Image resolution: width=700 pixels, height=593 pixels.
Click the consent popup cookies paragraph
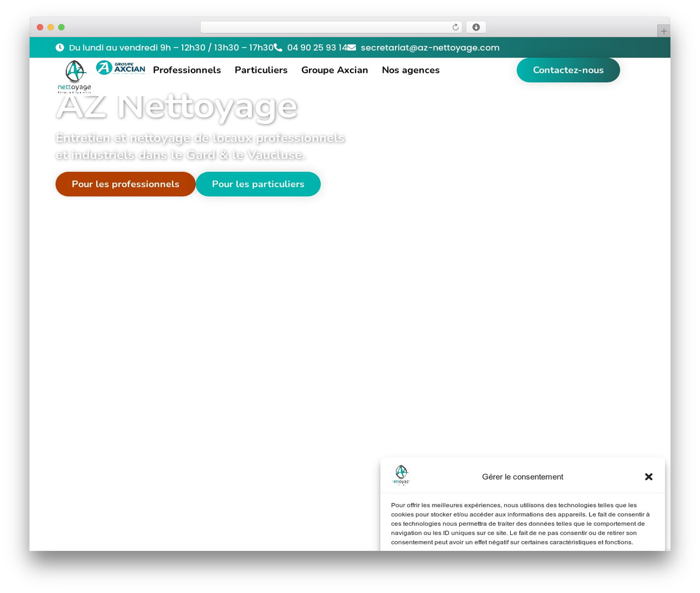(x=520, y=524)
